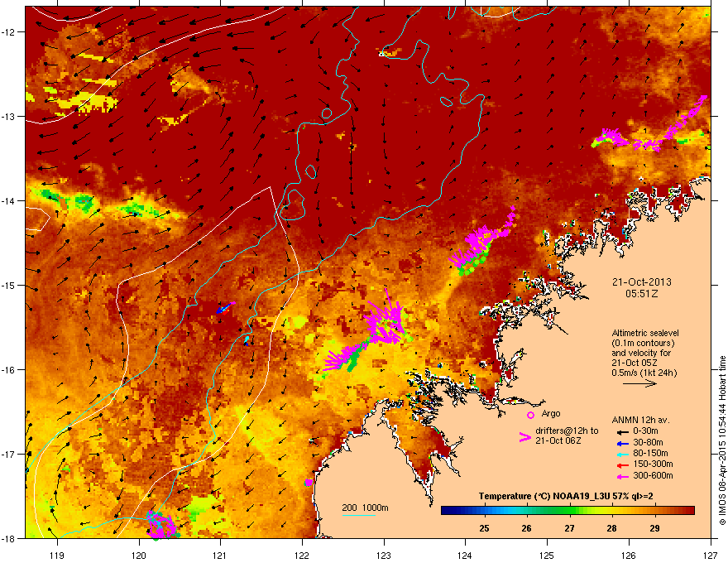This screenshot has width=728, height=563.
Task: Click the magenta drifters arrowhead legend symbol
Action: 524,436
